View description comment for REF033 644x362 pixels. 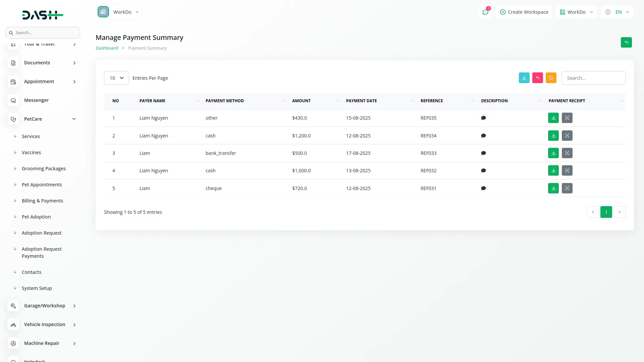pyautogui.click(x=483, y=153)
